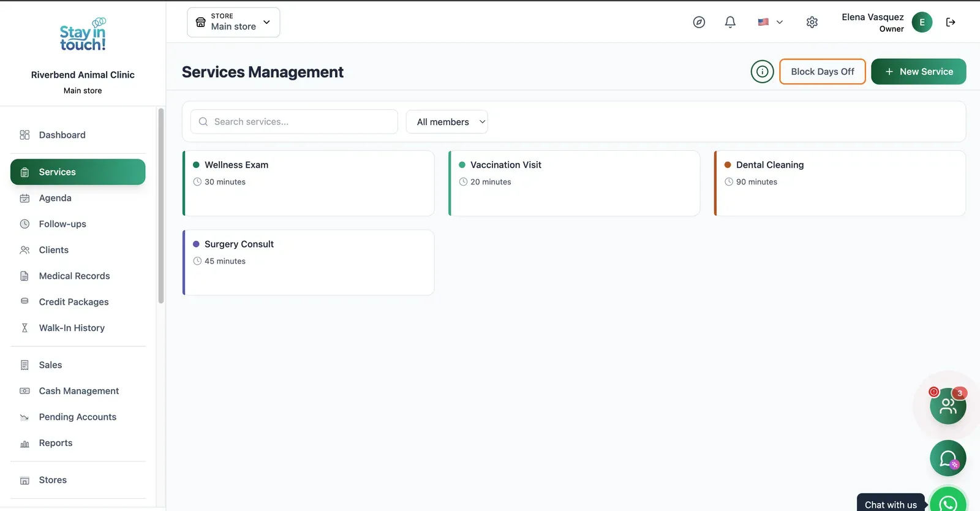Go to Cash Management
The width and height of the screenshot is (980, 511).
click(x=78, y=391)
